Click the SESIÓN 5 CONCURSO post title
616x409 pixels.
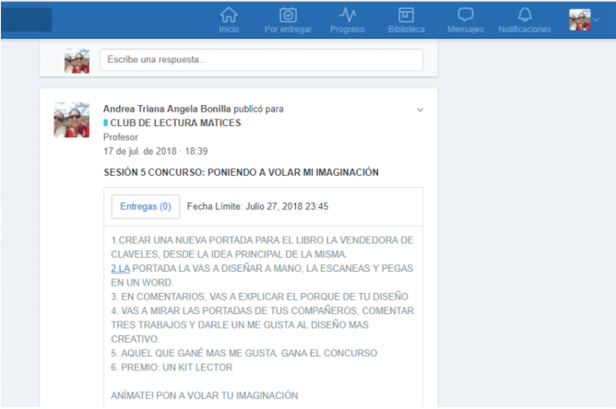241,172
